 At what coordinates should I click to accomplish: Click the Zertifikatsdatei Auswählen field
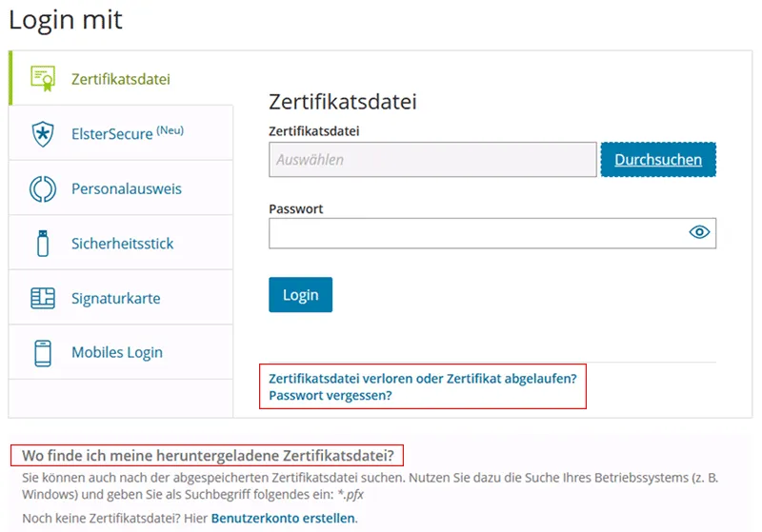(x=432, y=160)
